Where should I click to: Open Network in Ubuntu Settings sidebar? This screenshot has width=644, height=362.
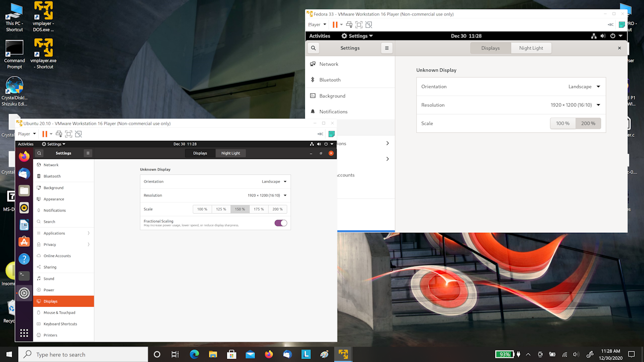pyautogui.click(x=63, y=165)
